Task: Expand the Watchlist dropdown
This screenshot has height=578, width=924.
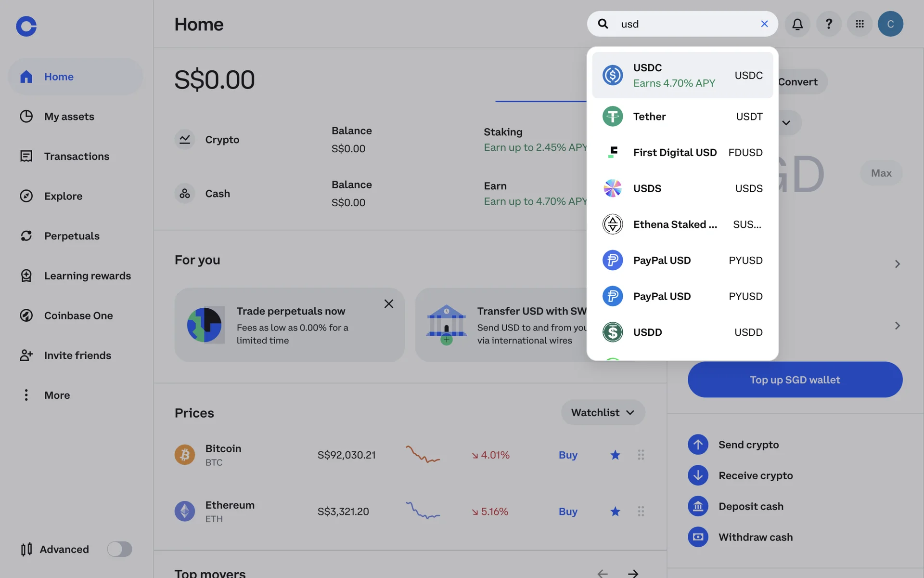Action: point(603,413)
